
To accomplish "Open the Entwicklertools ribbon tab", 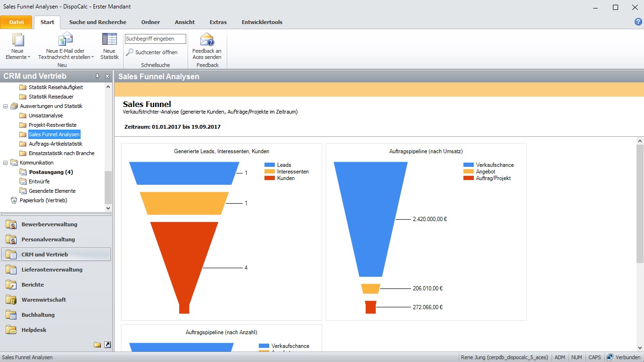I will 262,22.
